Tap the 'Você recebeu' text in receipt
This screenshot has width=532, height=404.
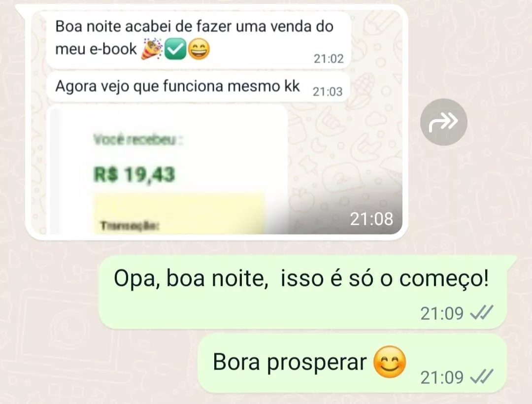(138, 140)
